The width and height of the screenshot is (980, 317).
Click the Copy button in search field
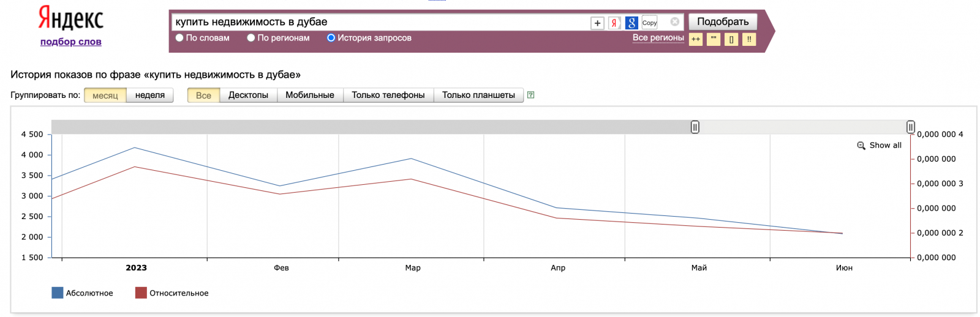tap(649, 23)
